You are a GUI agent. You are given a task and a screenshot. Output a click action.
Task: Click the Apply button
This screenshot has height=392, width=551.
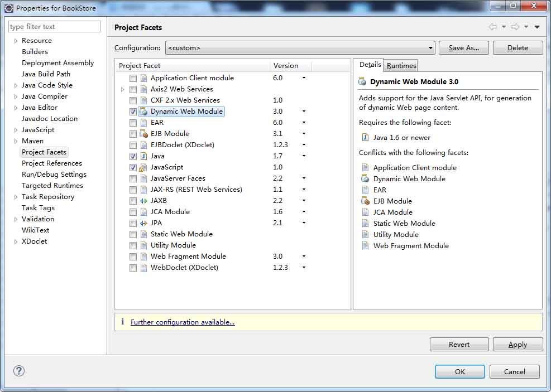(518, 344)
